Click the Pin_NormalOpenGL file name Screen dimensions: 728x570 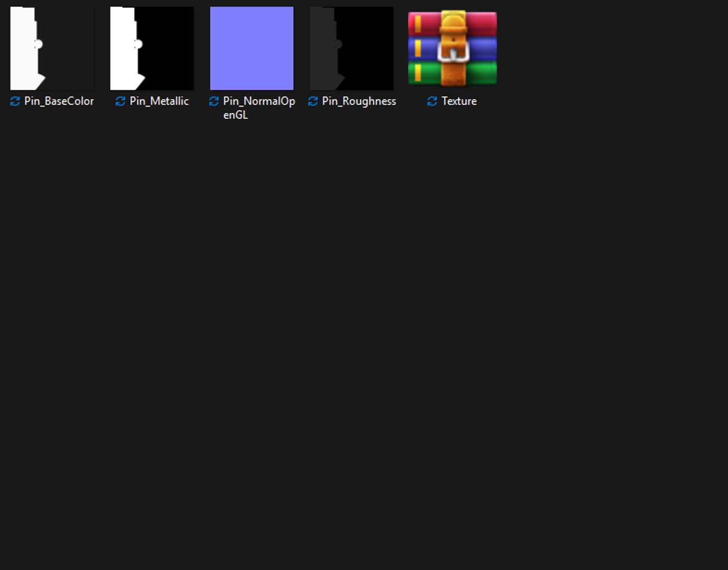(x=259, y=108)
